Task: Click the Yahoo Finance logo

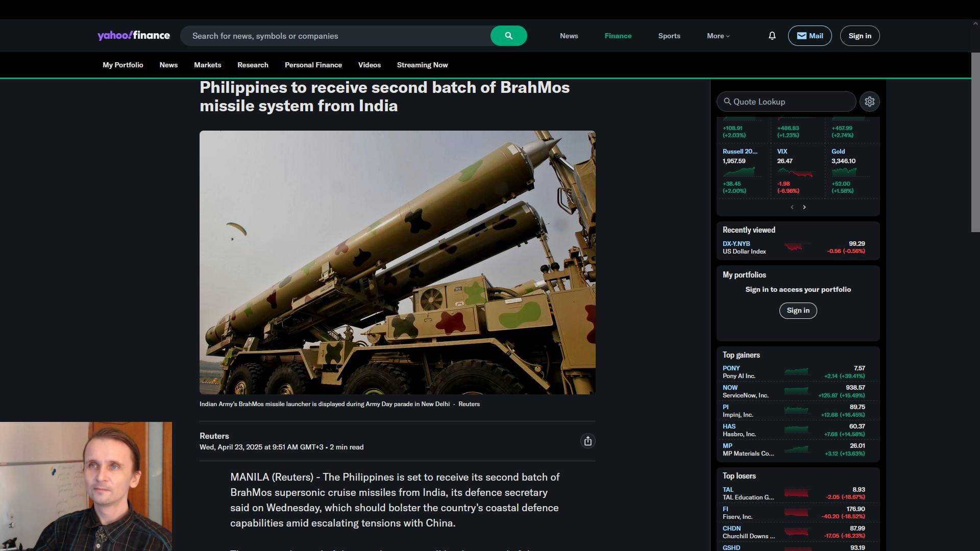Action: coord(134,35)
